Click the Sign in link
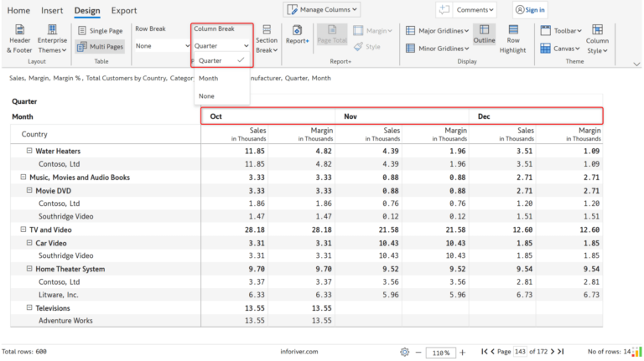This screenshot has height=361, width=644. point(530,10)
